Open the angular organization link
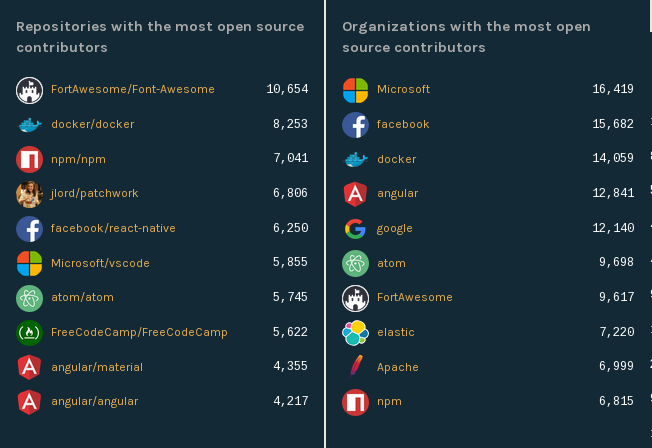This screenshot has width=652, height=448. point(398,193)
